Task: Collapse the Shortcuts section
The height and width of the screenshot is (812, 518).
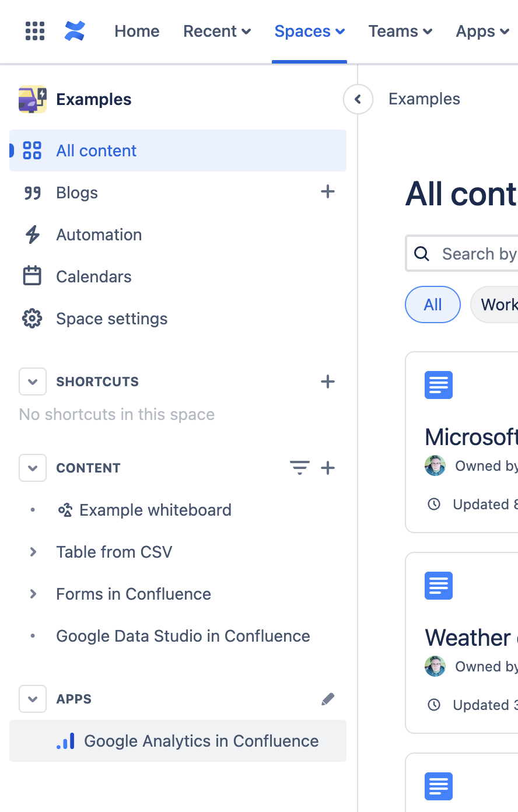Action: pos(33,381)
